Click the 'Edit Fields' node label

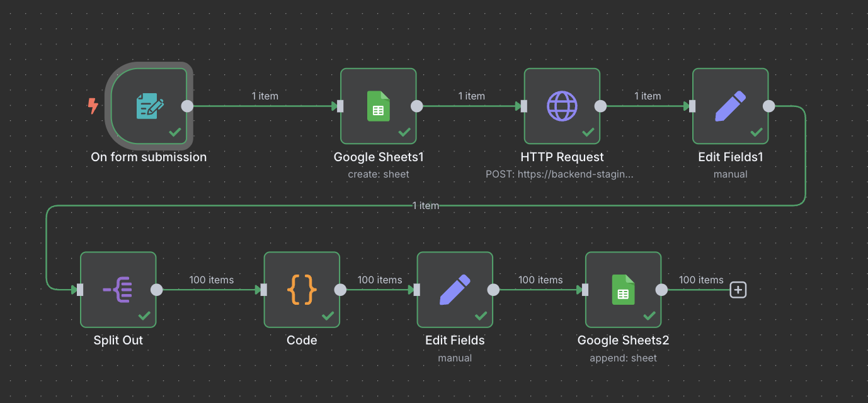455,341
